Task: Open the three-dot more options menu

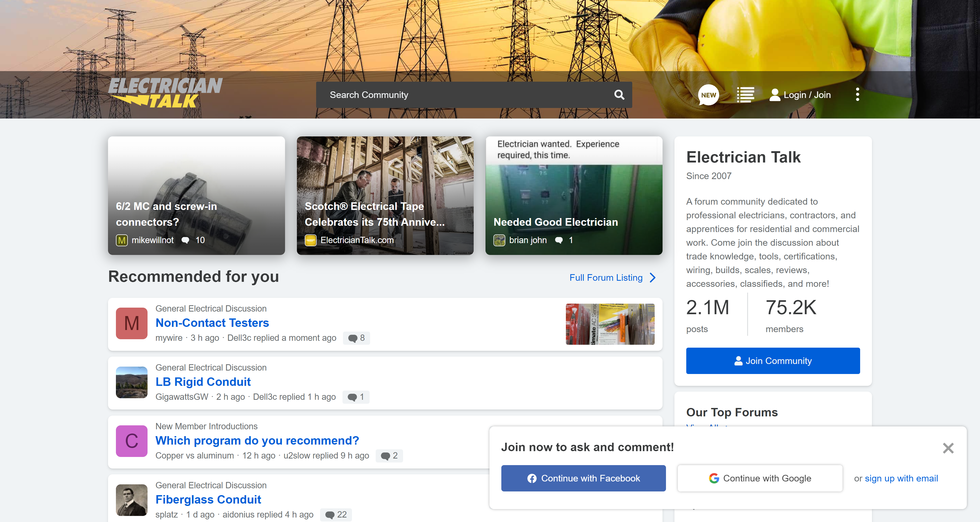Action: (x=857, y=94)
